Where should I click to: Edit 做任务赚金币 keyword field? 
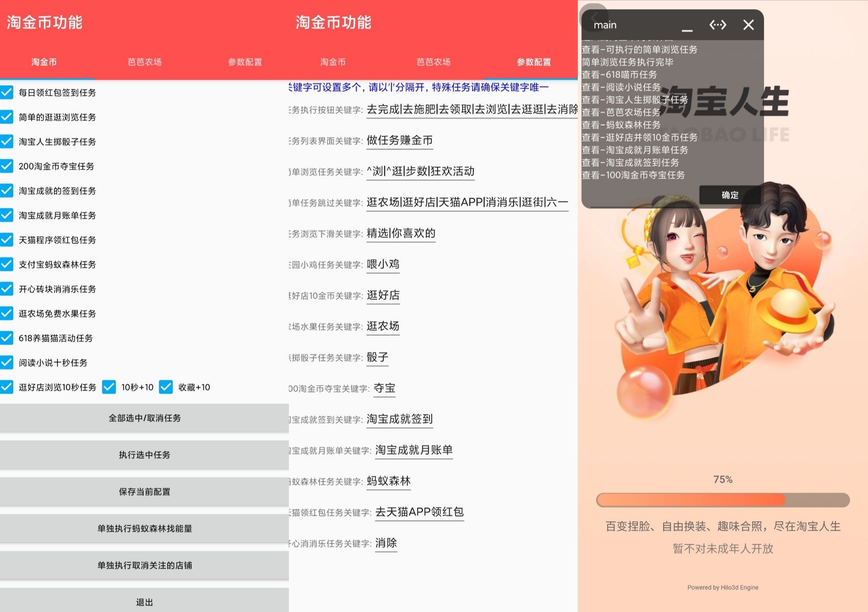(400, 141)
